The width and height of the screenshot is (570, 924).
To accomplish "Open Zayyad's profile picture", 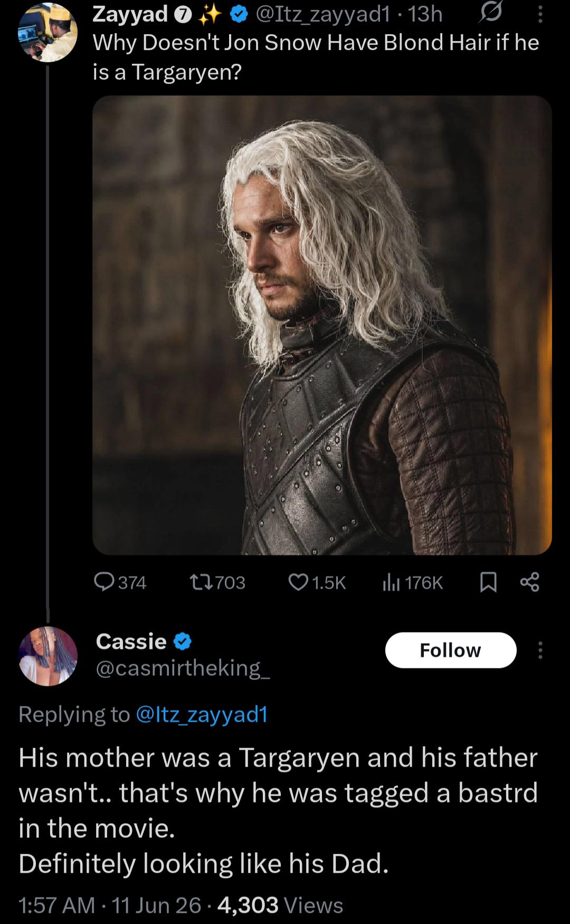I will pyautogui.click(x=48, y=33).
